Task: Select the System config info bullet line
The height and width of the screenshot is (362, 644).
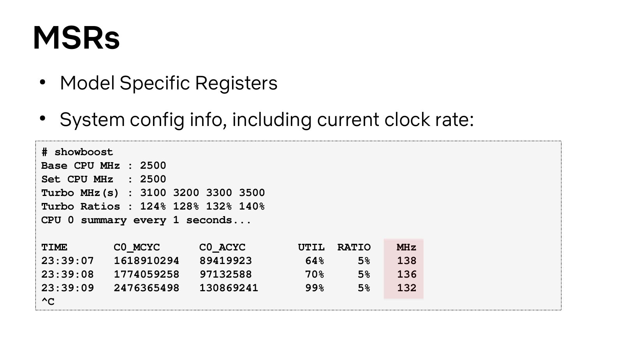Action: click(266, 119)
